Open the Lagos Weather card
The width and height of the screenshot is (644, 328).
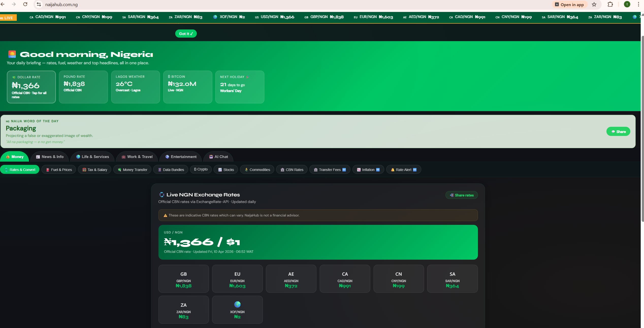(135, 87)
